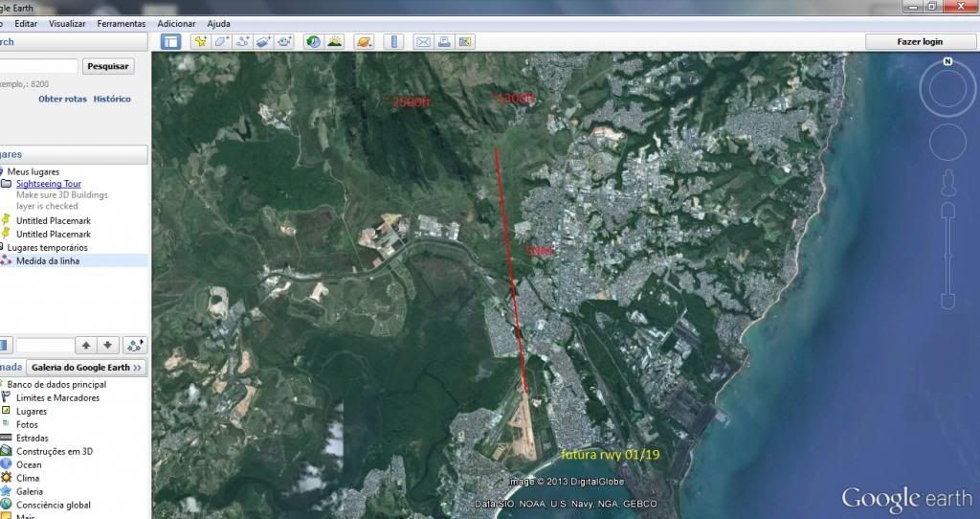This screenshot has width=980, height=519.
Task: Select the Medida da linha item
Action: point(48,260)
